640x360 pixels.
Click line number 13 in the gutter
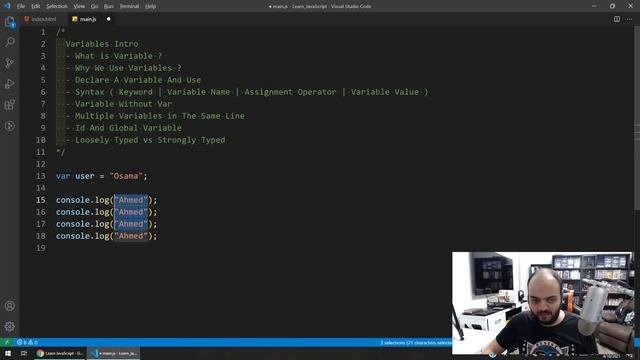(41, 176)
